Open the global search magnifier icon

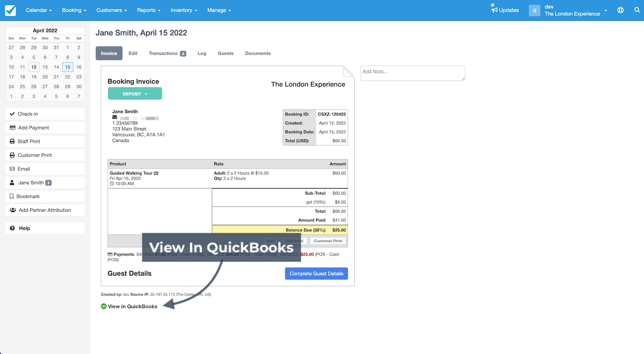(x=637, y=10)
